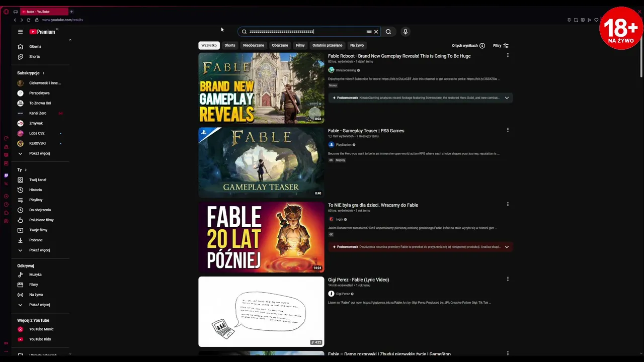Reload the page in browser toolbar
Viewport: 644px width, 362px height.
(29, 20)
